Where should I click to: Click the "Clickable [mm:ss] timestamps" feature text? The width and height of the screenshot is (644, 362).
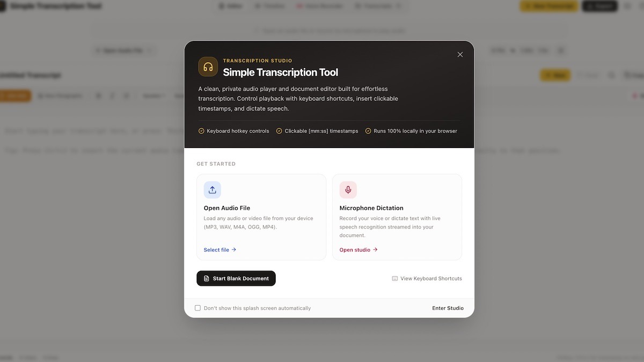coord(321,131)
